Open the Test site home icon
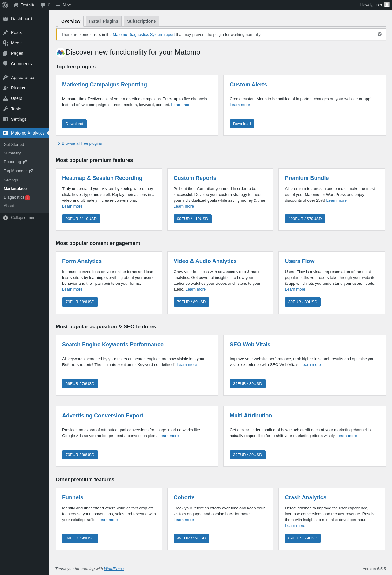Viewport: 392px width, 575px height. [16, 5]
